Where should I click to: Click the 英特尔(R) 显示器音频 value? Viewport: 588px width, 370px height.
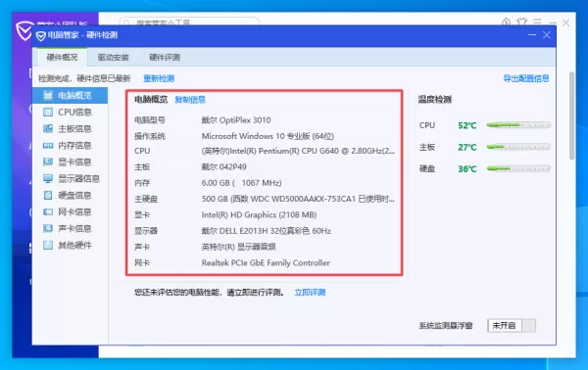[238, 247]
